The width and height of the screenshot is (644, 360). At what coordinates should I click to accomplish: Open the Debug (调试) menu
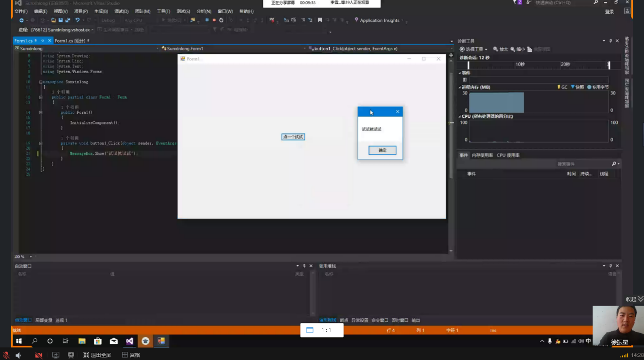(121, 11)
